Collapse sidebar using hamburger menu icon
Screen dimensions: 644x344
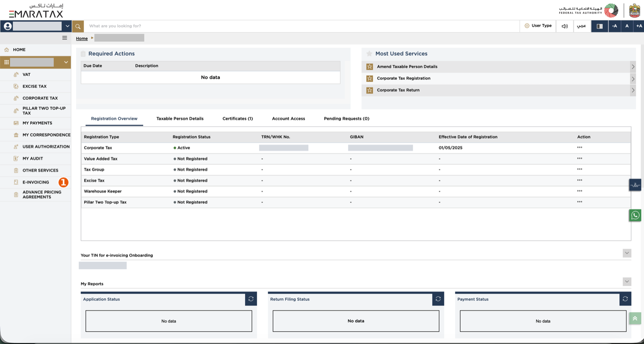[x=64, y=38]
